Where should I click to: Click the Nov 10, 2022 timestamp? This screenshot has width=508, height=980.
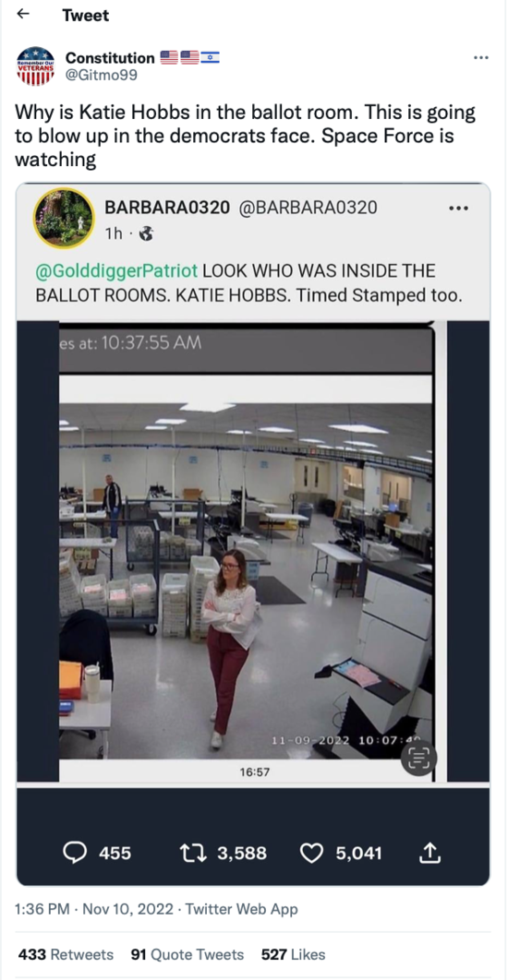point(127,909)
